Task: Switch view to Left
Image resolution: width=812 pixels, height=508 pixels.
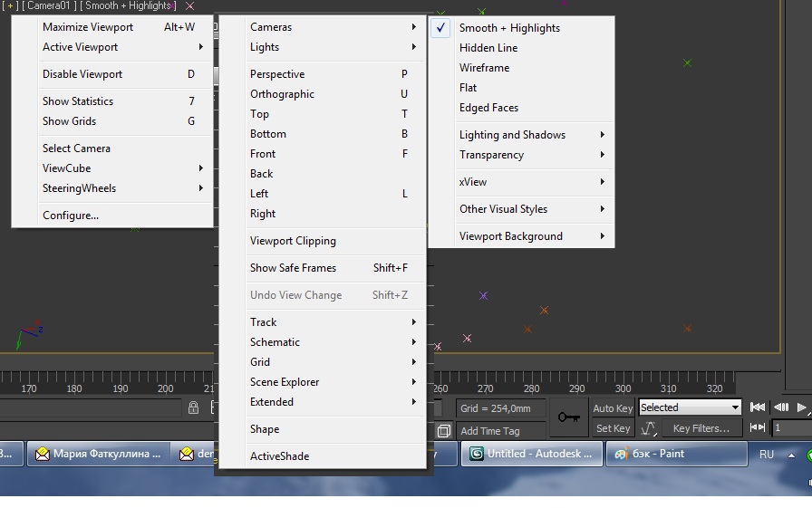Action: [324, 194]
